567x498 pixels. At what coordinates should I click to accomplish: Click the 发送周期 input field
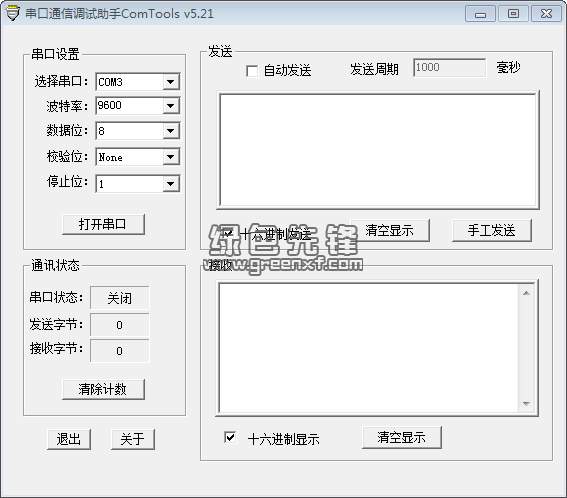[449, 68]
